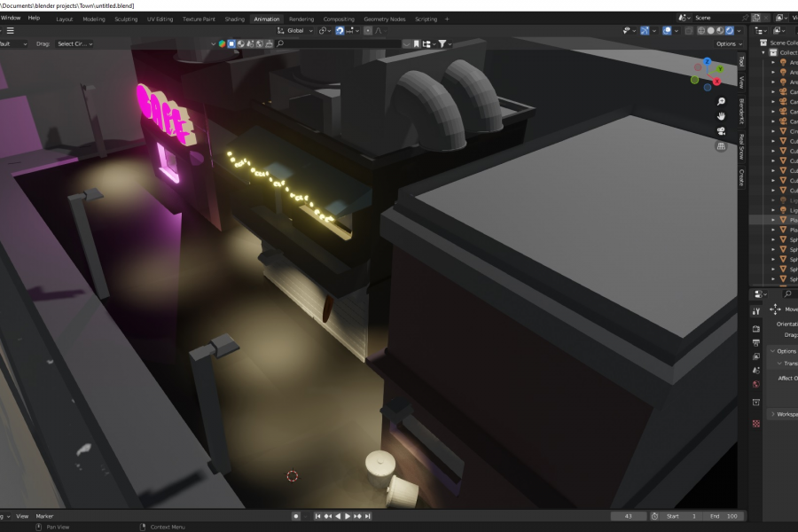Open the timeline Marker menu

[44, 516]
